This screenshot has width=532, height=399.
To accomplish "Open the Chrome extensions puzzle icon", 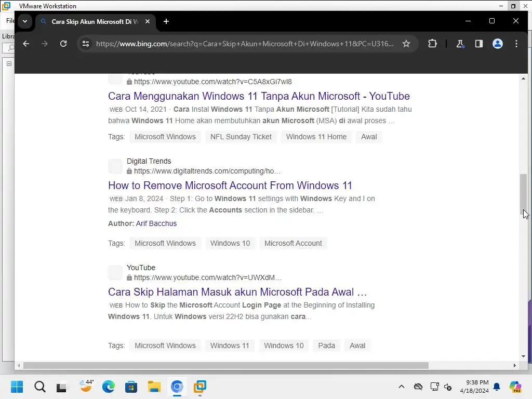I will 432,44.
